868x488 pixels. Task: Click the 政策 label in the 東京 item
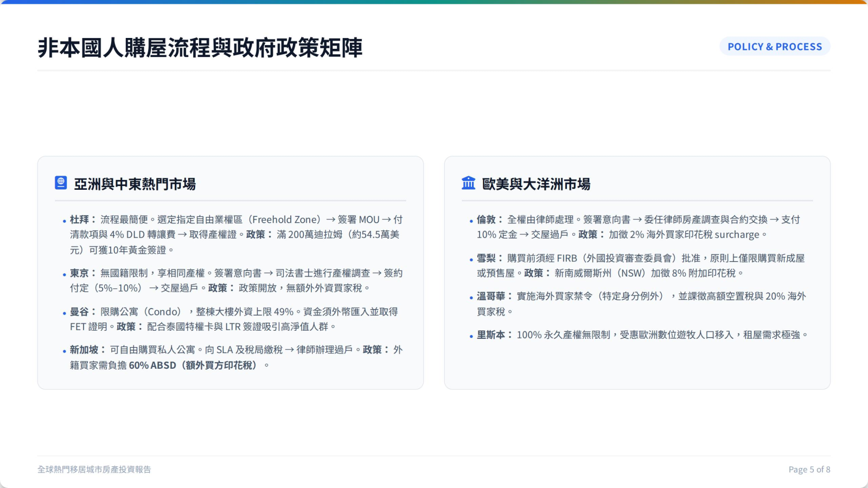tap(221, 288)
